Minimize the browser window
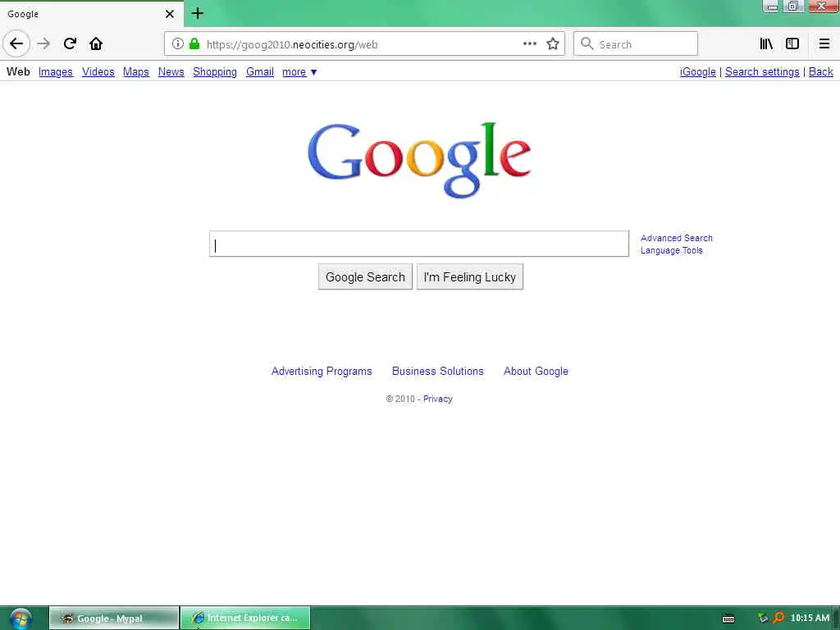The width and height of the screenshot is (840, 630). [771, 7]
